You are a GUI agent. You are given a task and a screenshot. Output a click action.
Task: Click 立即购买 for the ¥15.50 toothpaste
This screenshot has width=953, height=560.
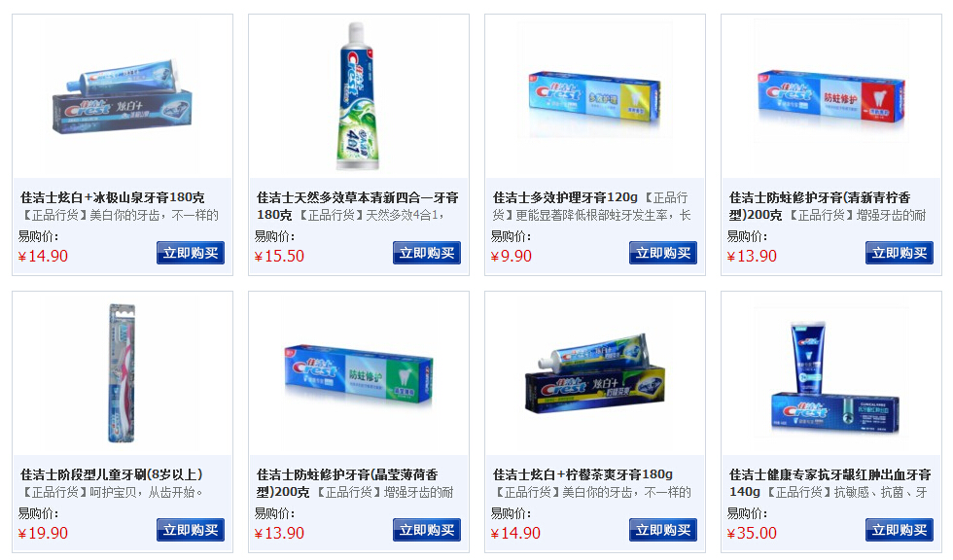coord(427,253)
